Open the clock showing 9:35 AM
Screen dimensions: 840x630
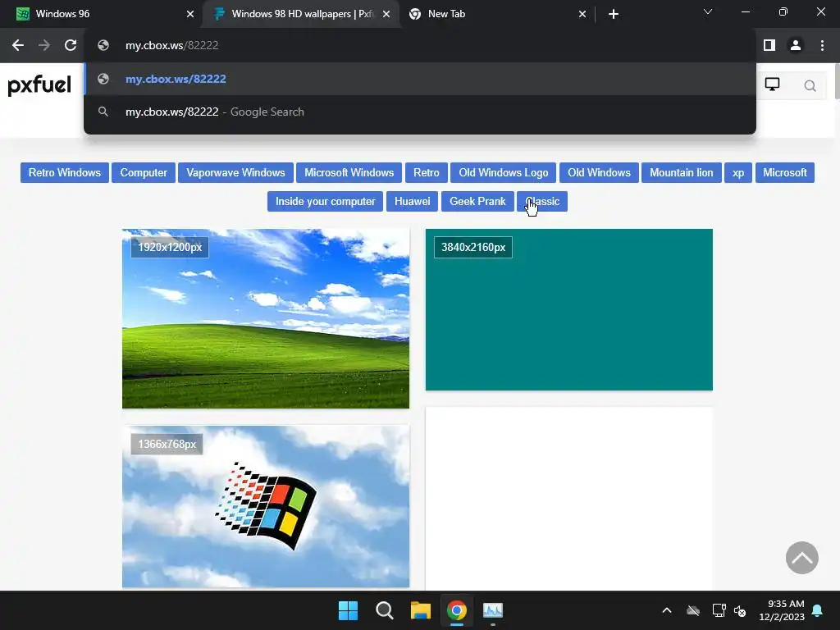tap(782, 610)
